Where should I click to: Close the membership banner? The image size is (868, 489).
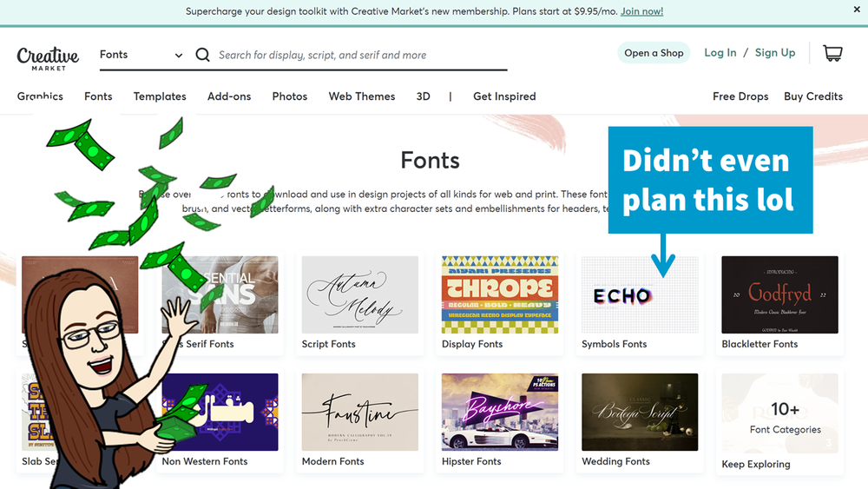pos(857,10)
